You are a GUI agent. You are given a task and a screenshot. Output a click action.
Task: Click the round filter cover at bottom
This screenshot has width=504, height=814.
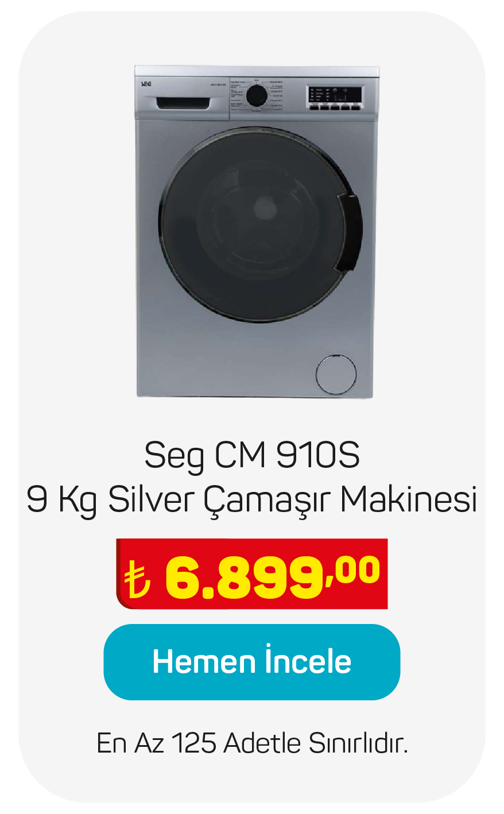pyautogui.click(x=336, y=374)
